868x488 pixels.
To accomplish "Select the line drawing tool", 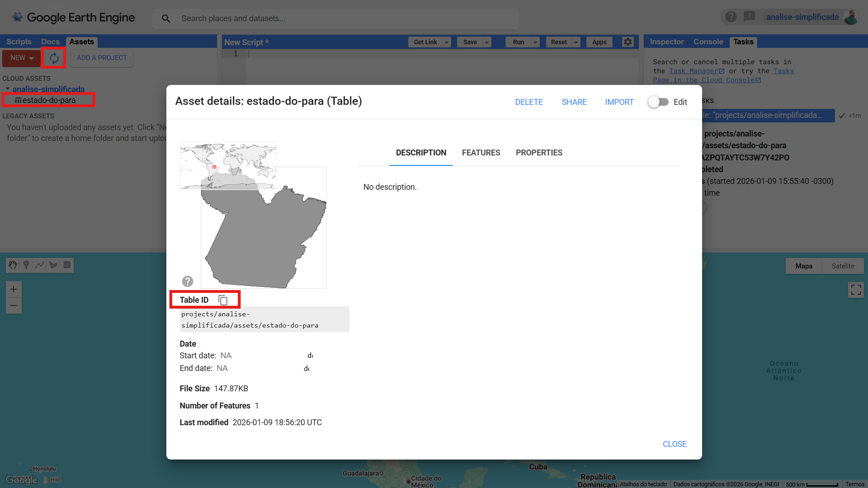I will tap(39, 265).
